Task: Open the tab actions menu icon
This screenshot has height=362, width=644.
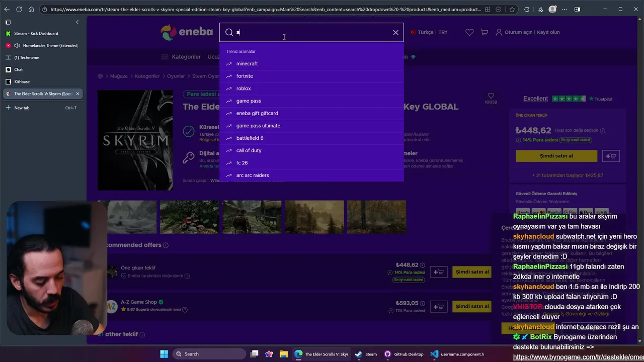Action: click(8, 22)
